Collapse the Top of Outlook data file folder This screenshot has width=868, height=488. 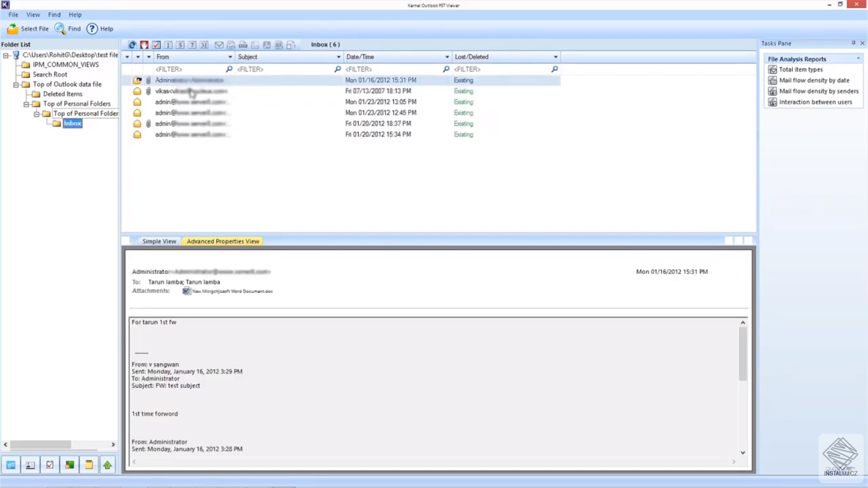point(16,84)
